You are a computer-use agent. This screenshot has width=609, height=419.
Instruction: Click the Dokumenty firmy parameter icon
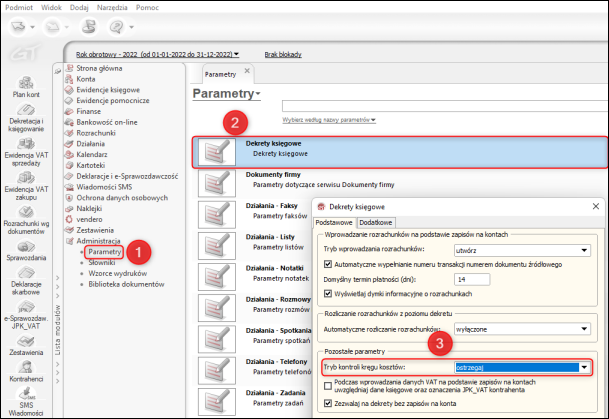click(217, 183)
